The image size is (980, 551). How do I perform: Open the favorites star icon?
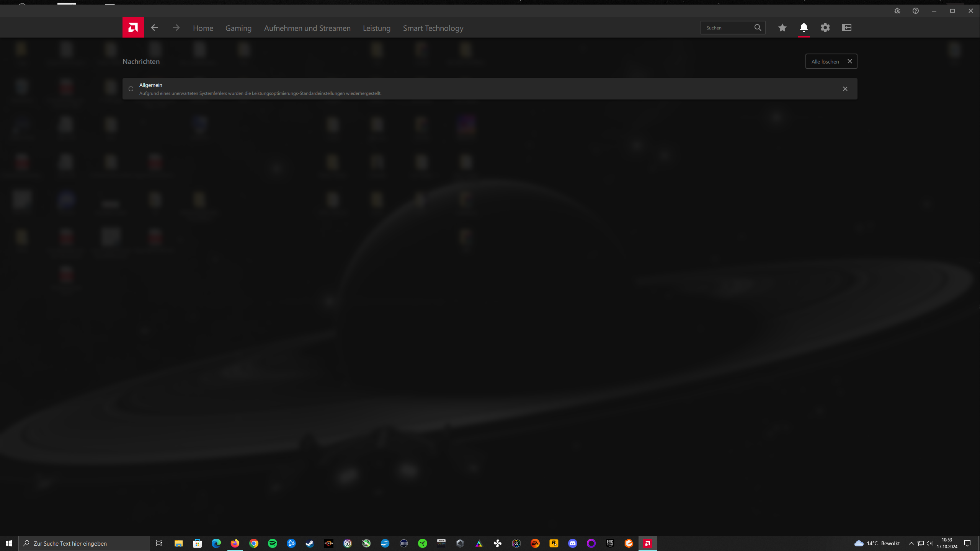coord(782,28)
